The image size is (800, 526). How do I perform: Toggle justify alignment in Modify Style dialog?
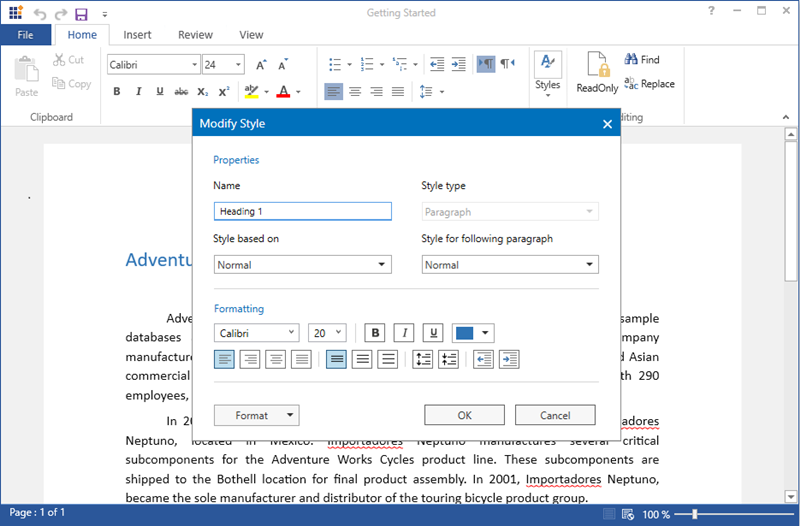tap(301, 359)
